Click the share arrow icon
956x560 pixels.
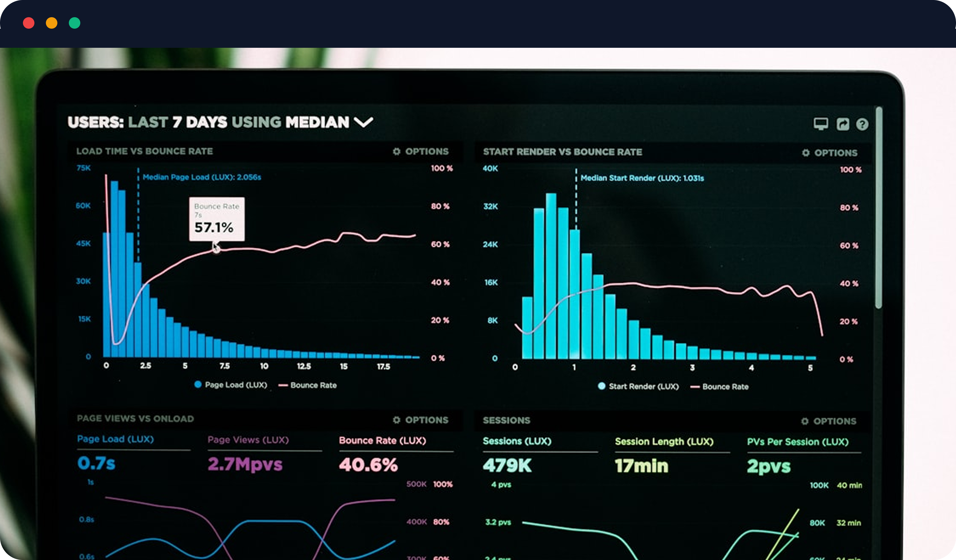pos(842,124)
